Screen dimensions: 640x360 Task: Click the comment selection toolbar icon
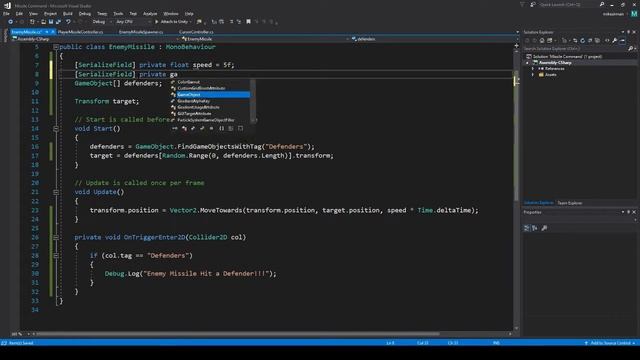click(x=231, y=22)
